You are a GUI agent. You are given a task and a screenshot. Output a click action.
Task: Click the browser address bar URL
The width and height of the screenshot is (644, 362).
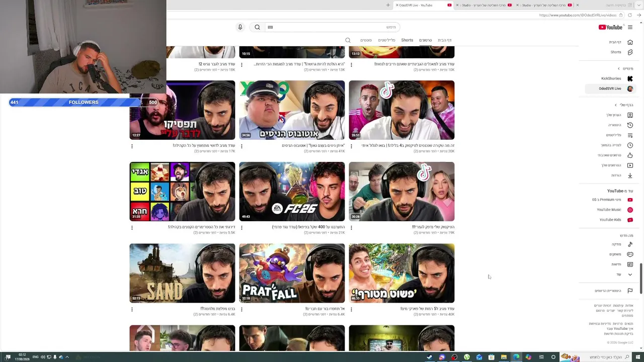coord(578,15)
